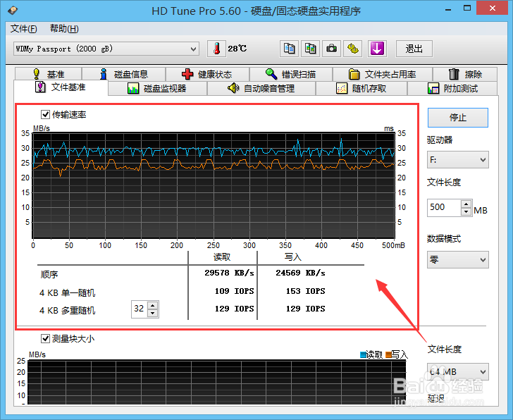Click the 退出 exit button
Viewport: 513px width, 420px height.
(414, 49)
